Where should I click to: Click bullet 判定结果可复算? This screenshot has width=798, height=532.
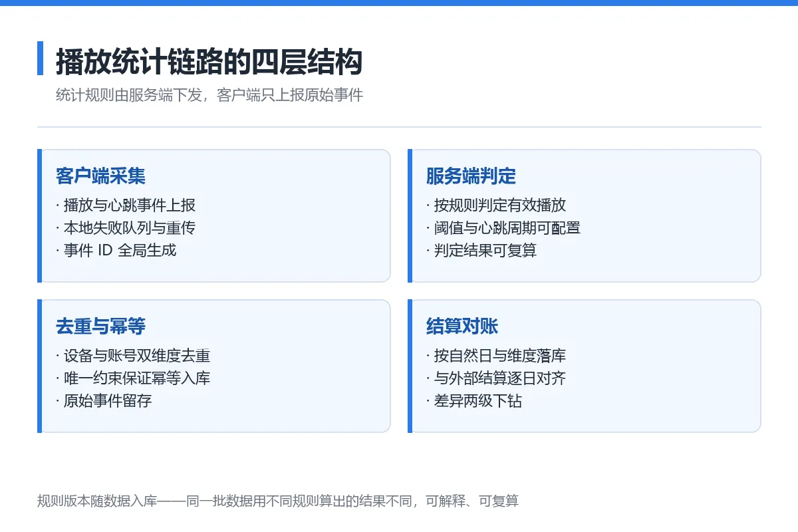(481, 251)
